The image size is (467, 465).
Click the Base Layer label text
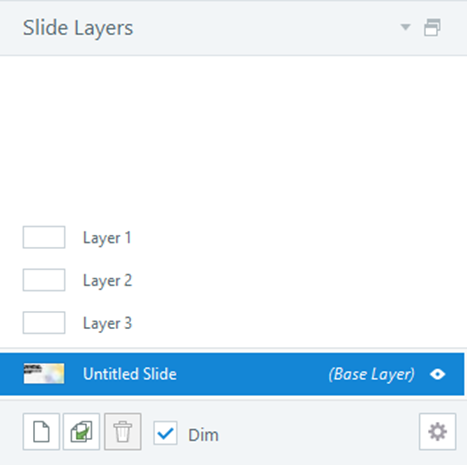[x=372, y=374]
